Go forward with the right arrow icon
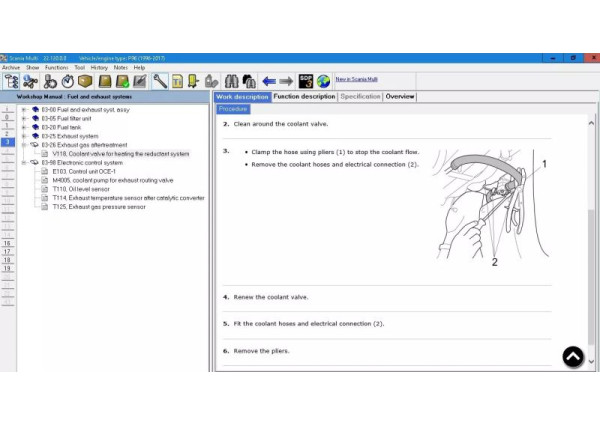The image size is (600, 426). click(x=286, y=81)
